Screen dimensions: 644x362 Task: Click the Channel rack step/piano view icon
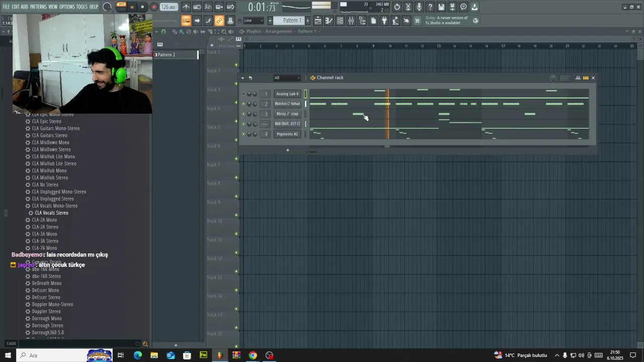[x=586, y=78]
